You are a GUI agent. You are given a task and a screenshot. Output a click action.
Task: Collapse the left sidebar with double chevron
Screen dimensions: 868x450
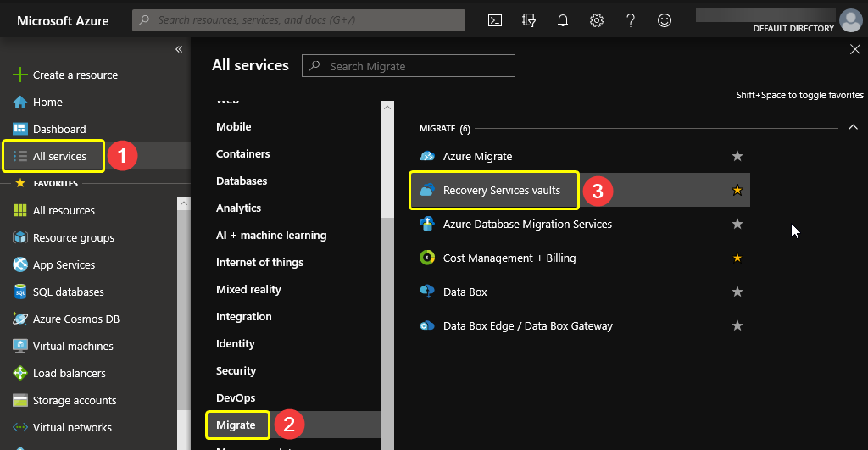click(x=179, y=49)
